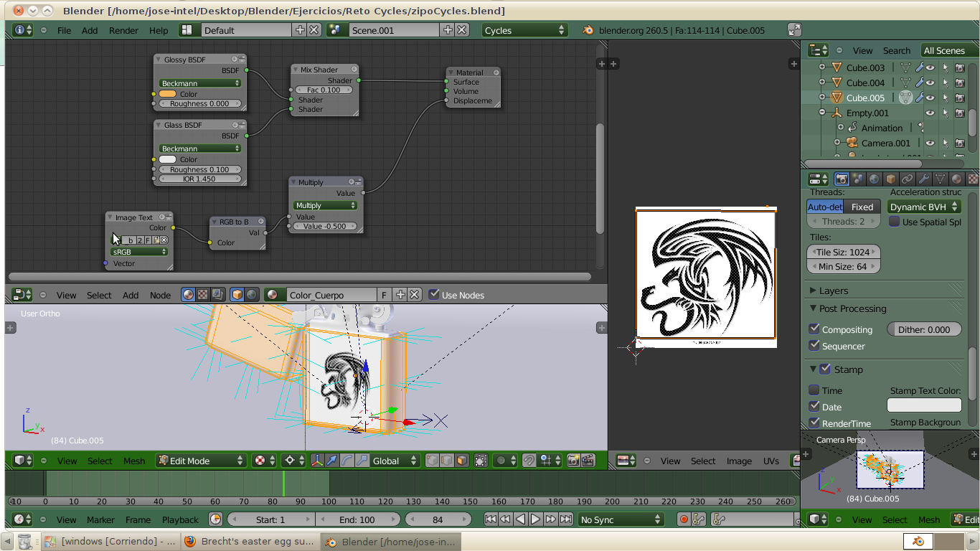Toggle the Stamp panel checkbox
Viewport: 980px width, 551px height.
(825, 369)
